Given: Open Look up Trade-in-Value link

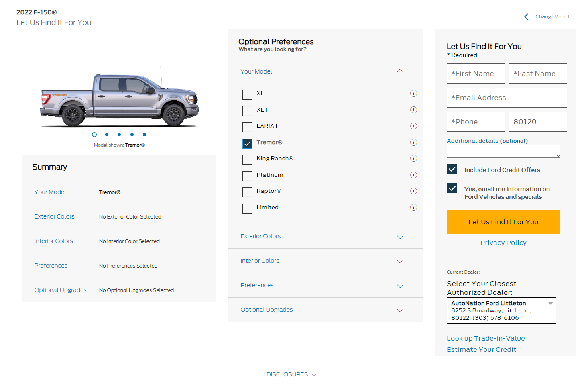Looking at the screenshot, I should [486, 339].
